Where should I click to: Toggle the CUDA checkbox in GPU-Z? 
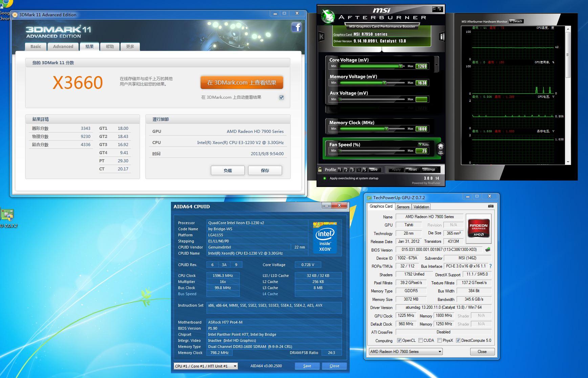420,340
